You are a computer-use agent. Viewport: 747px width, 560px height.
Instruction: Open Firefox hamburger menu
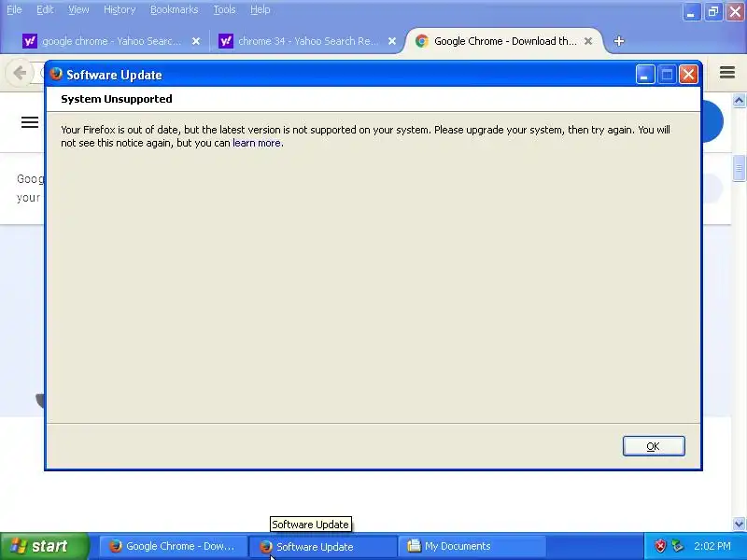(727, 73)
